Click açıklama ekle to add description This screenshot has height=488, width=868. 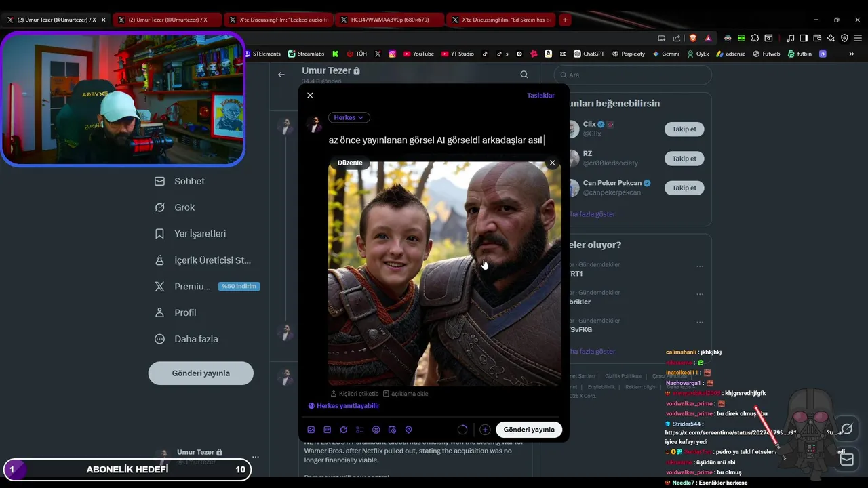point(406,394)
